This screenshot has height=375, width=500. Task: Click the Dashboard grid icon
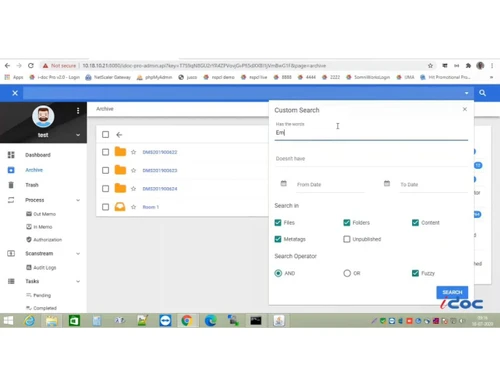pyautogui.click(x=11, y=155)
